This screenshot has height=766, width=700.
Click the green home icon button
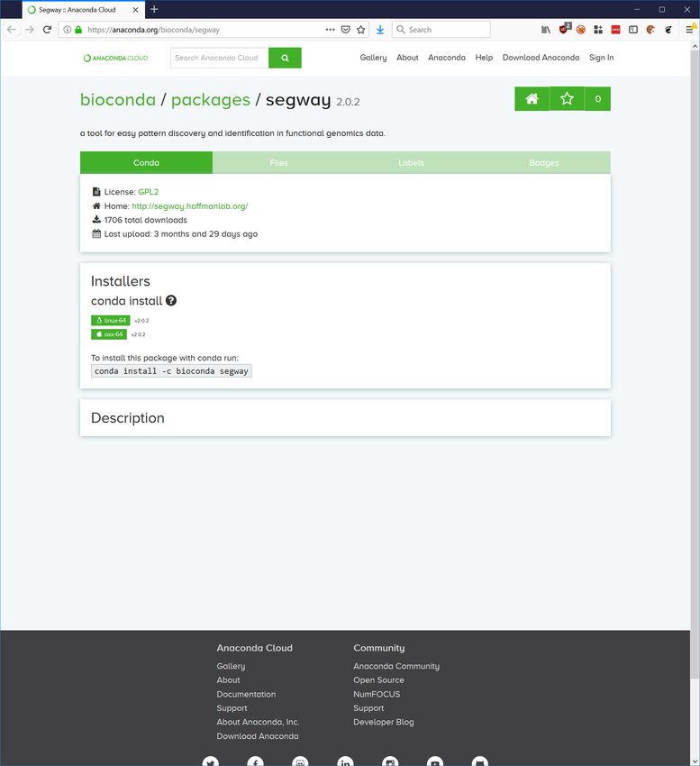coord(532,99)
